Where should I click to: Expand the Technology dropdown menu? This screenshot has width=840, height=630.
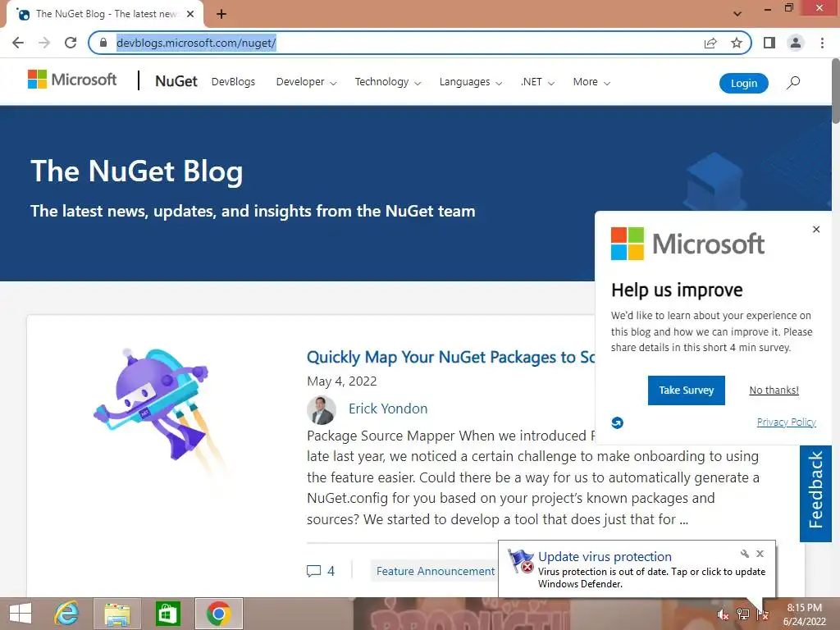tap(387, 82)
